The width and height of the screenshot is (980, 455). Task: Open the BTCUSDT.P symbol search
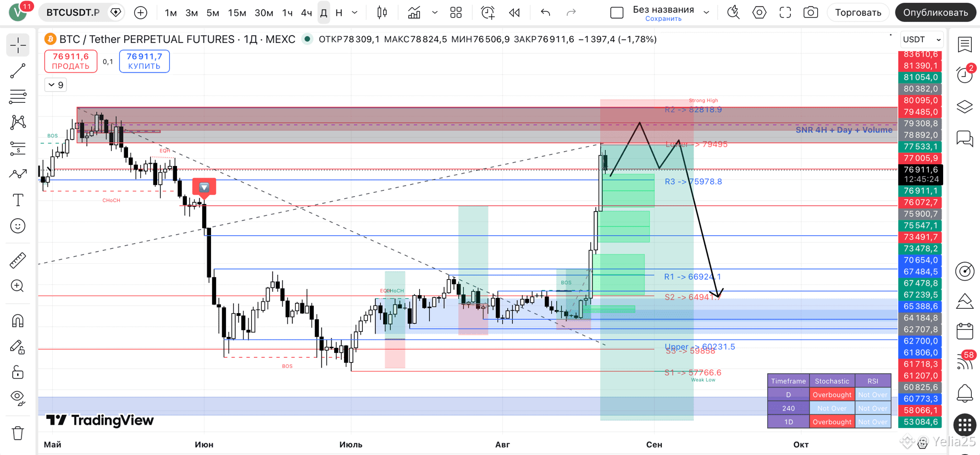[73, 12]
